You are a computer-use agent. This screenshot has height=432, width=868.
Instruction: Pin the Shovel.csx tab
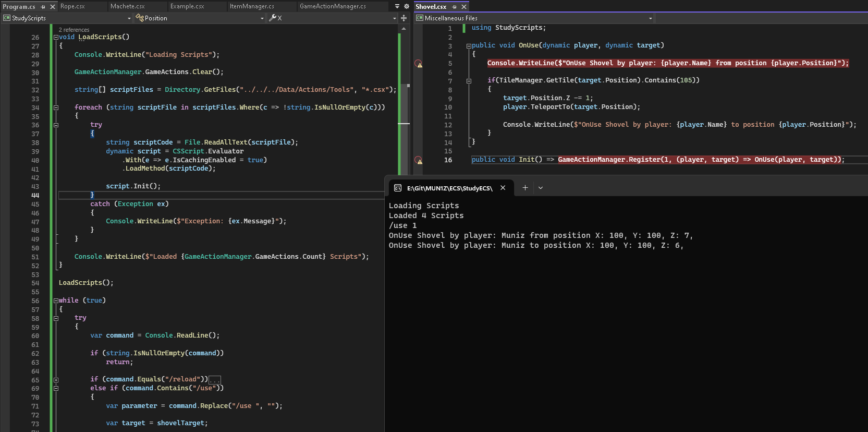[454, 7]
